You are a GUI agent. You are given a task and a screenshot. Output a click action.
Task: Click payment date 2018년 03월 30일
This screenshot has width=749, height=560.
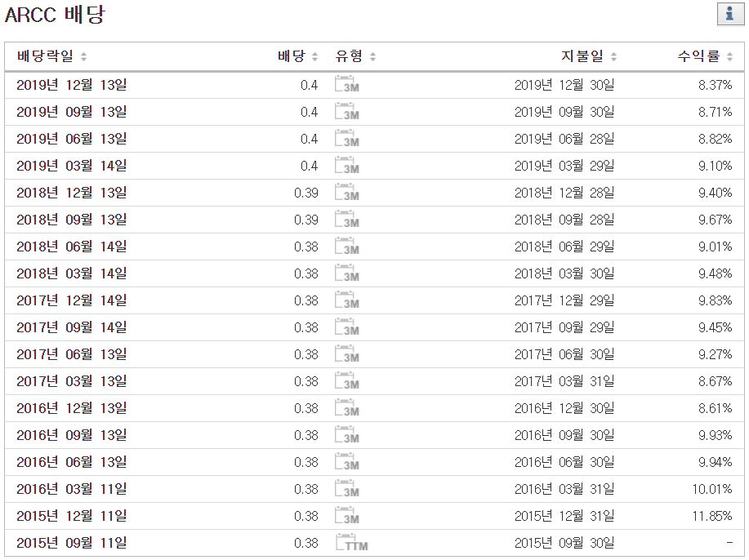[564, 273]
